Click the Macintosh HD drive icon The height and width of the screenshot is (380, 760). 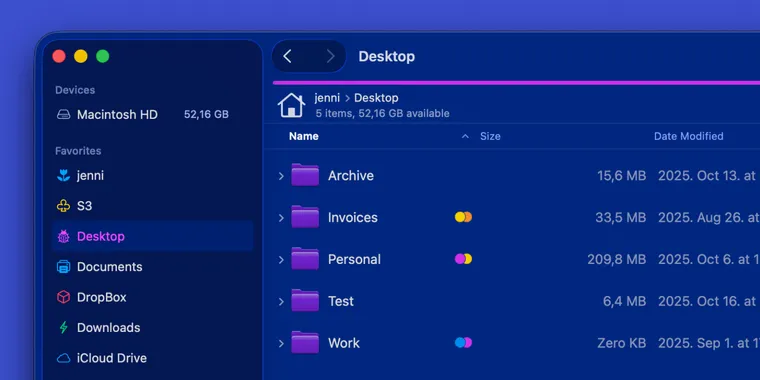click(63, 115)
